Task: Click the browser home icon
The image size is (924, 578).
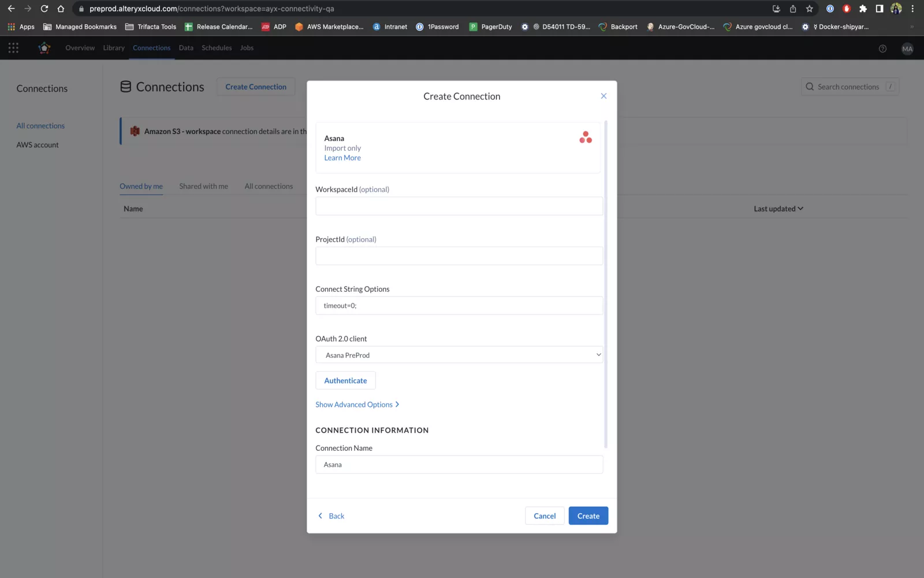Action: click(x=61, y=9)
